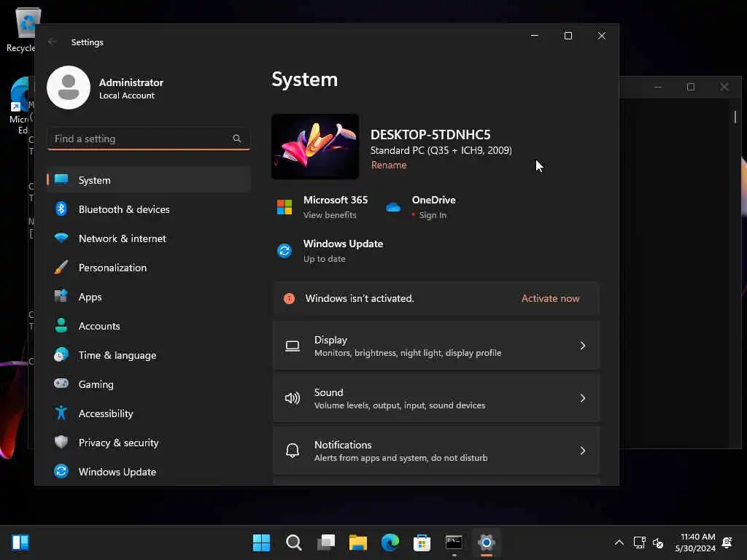This screenshot has height=560, width=747.
Task: Click the network status tray icon
Action: pyautogui.click(x=639, y=542)
